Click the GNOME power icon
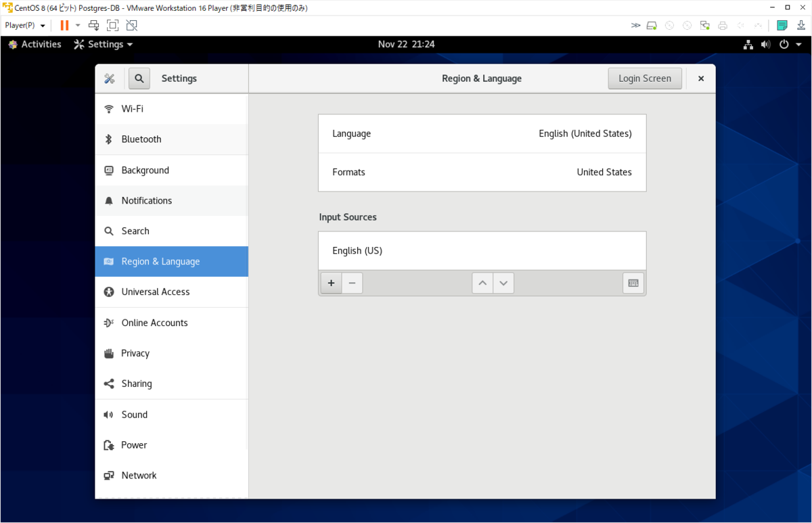The width and height of the screenshot is (812, 523). [x=784, y=45]
